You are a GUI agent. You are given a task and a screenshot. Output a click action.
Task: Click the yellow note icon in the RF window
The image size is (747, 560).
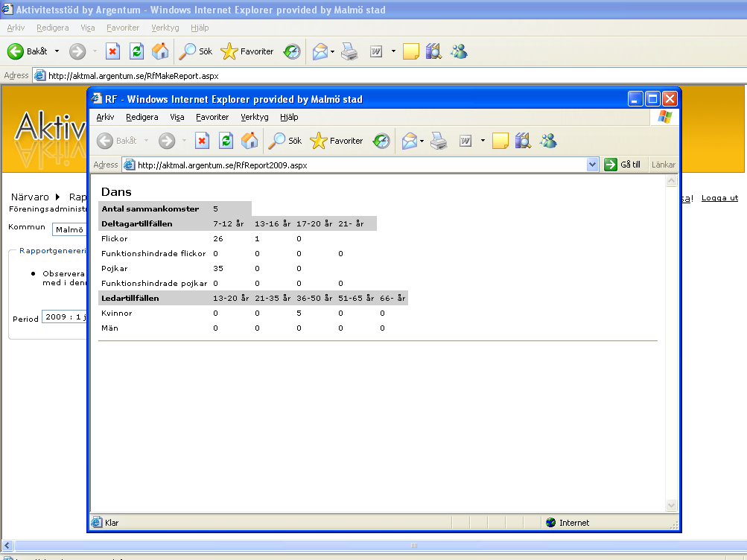click(500, 141)
